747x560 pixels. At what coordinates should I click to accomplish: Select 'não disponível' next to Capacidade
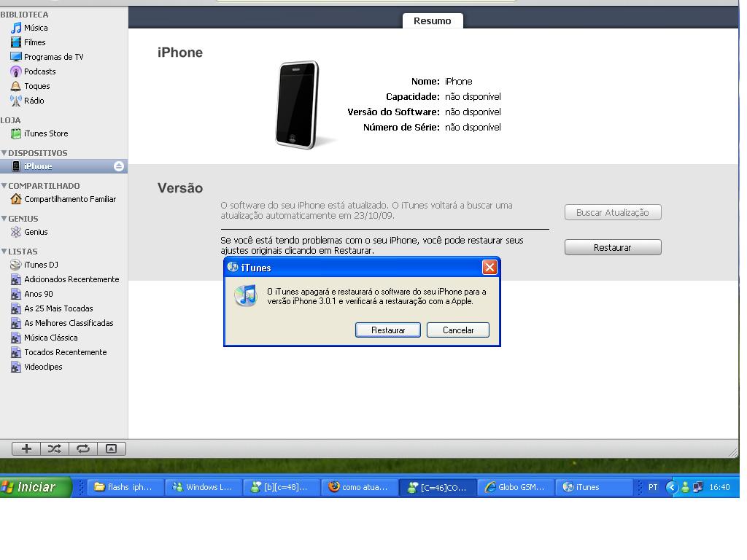473,97
